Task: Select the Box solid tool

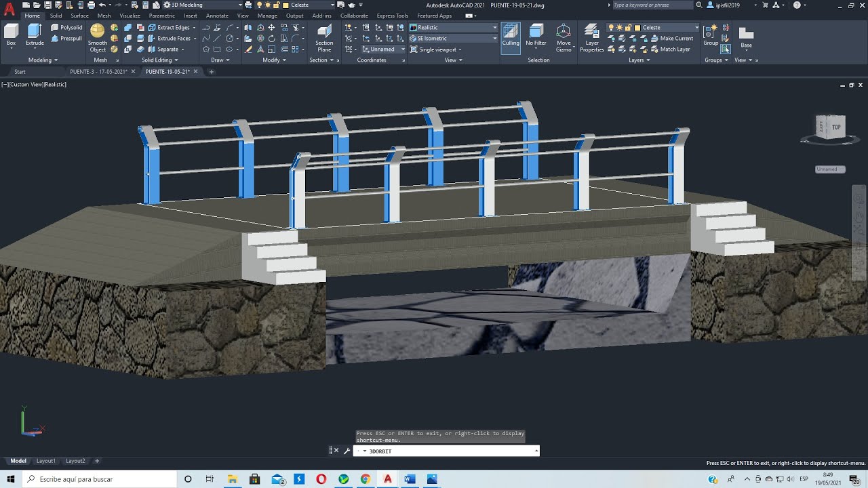Action: pyautogui.click(x=11, y=35)
